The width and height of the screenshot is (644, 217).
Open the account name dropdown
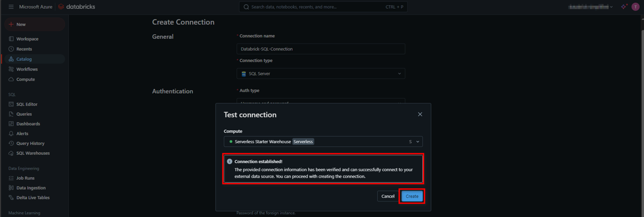coord(591,7)
